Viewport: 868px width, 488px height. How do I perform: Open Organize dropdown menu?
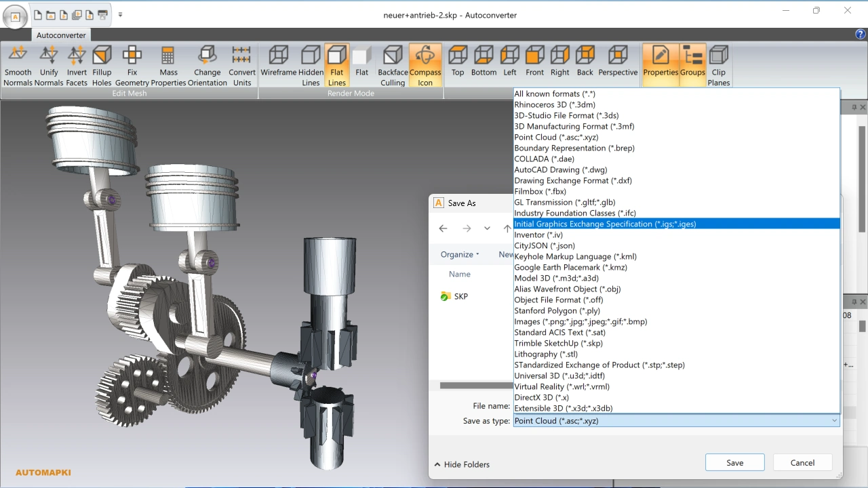point(460,254)
